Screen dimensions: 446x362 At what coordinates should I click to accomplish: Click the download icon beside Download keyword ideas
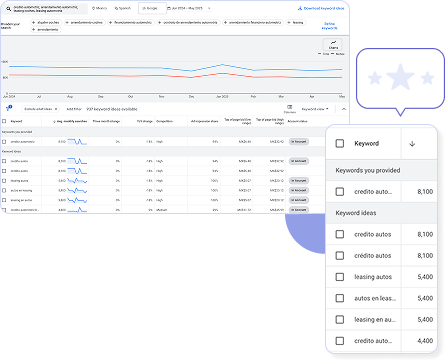tap(300, 8)
